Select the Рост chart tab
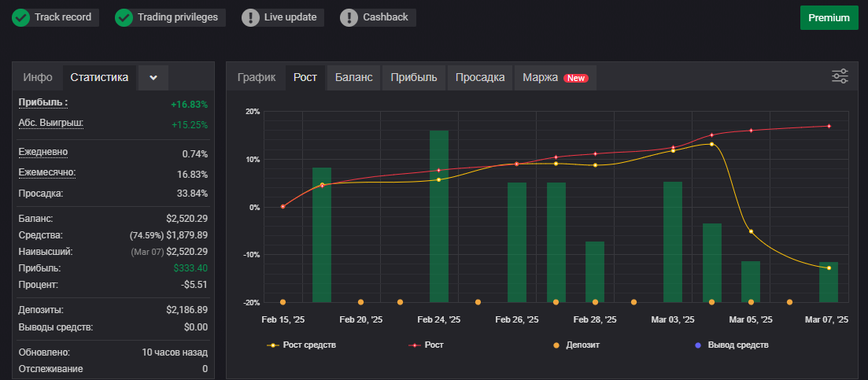The width and height of the screenshot is (868, 380). click(x=305, y=77)
